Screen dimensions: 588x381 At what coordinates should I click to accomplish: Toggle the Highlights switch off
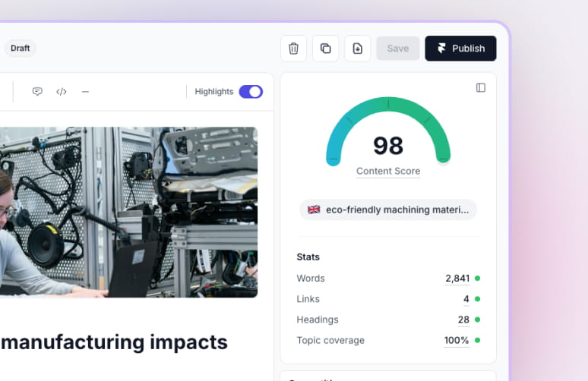click(251, 91)
